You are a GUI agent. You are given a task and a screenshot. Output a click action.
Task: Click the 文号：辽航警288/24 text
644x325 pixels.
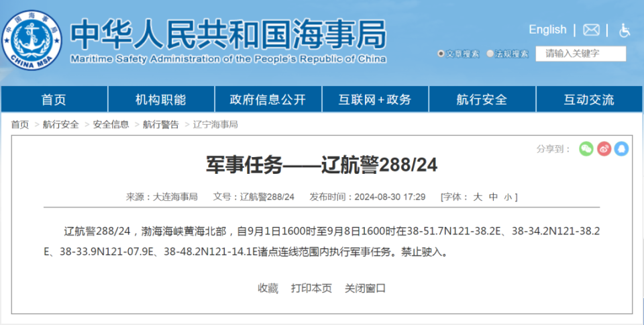click(x=254, y=197)
